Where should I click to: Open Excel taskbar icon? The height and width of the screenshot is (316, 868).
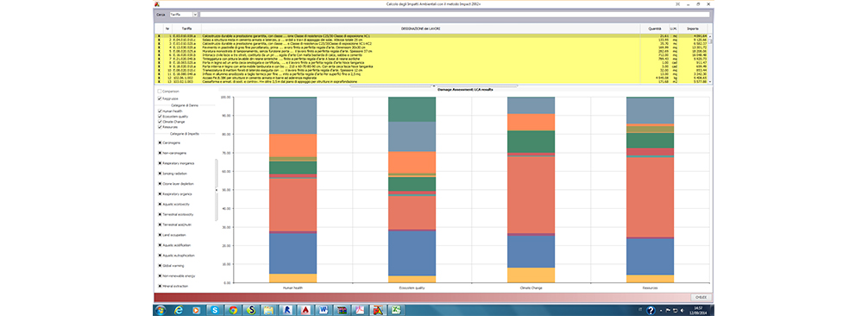coord(396,310)
